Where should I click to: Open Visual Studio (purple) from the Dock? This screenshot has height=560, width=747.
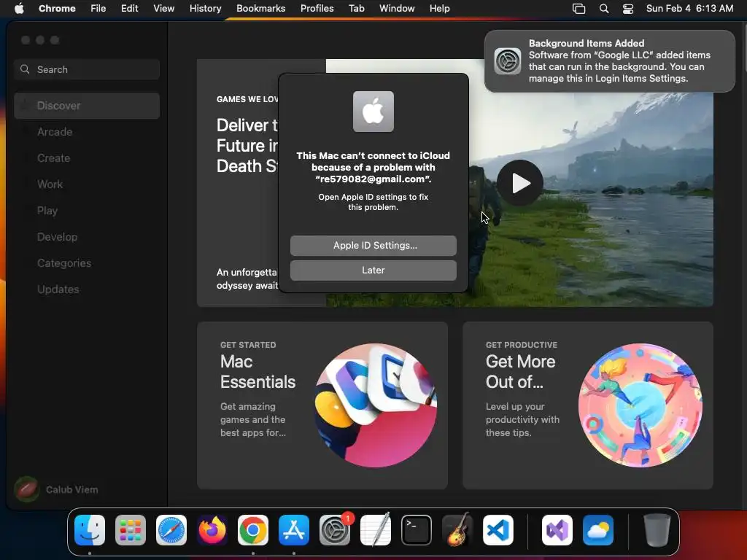(557, 530)
